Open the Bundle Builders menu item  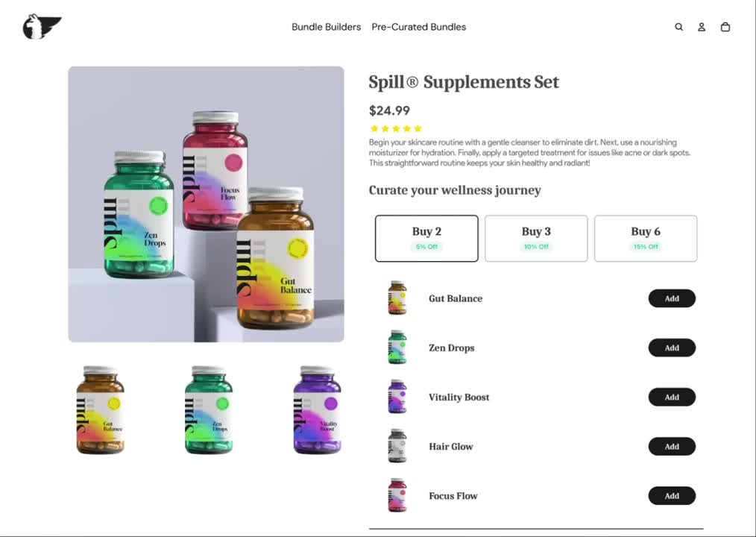pyautogui.click(x=327, y=27)
